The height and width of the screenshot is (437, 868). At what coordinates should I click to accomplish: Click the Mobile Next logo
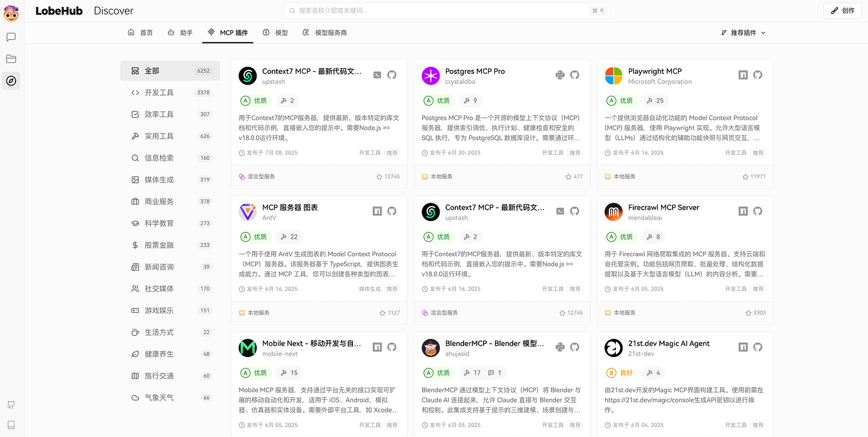pos(248,348)
